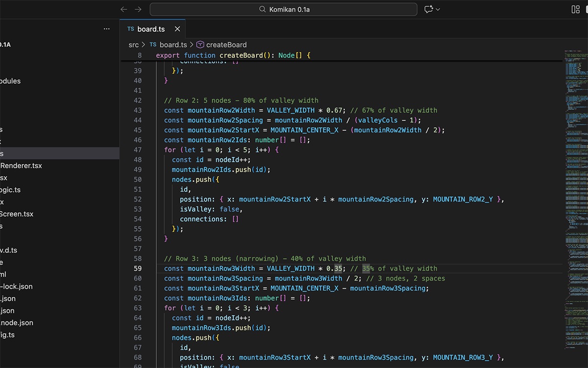
Task: Click the back navigation arrow
Action: tap(124, 9)
